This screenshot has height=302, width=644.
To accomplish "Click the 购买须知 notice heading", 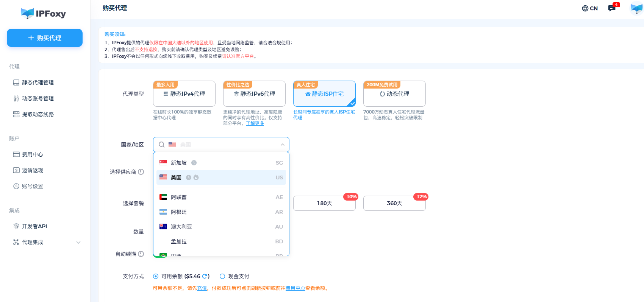I will coord(115,34).
